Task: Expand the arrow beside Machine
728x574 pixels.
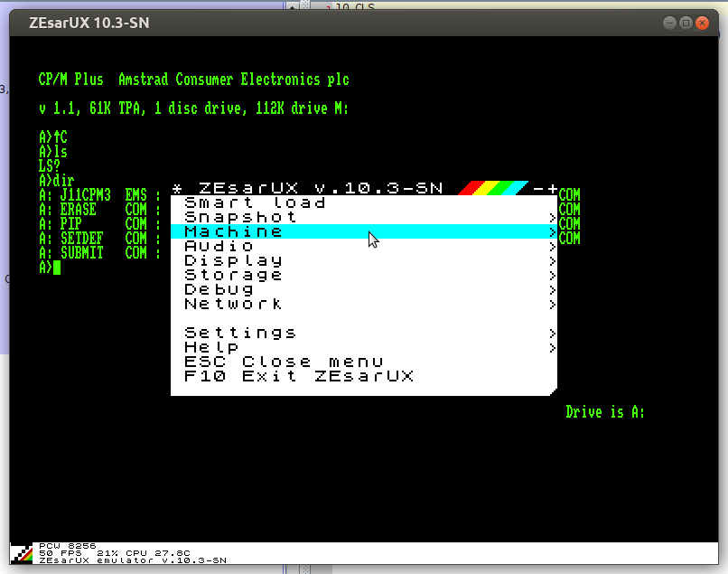Action: pos(552,232)
